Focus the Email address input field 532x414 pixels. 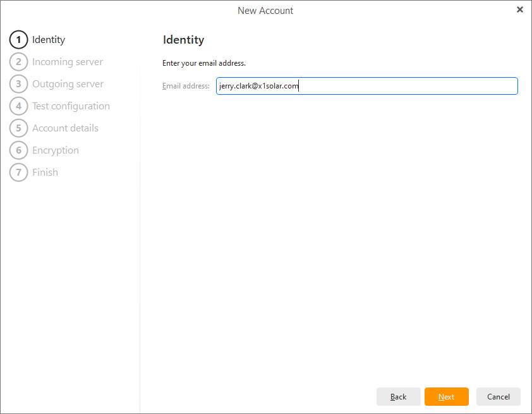[x=366, y=86]
